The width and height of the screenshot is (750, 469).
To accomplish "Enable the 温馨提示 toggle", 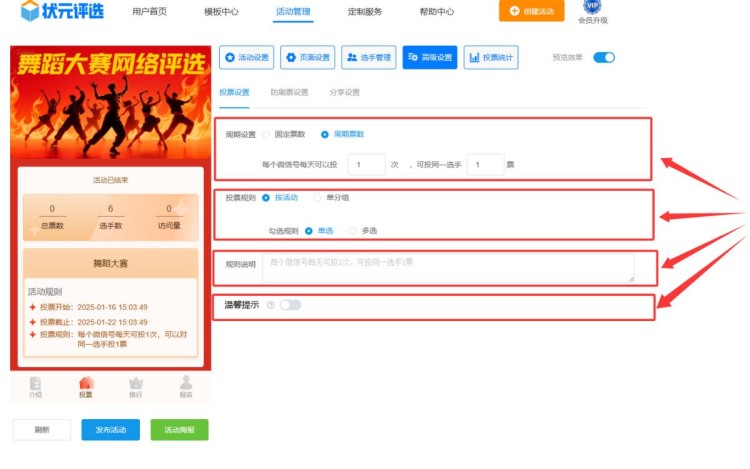I will click(290, 305).
